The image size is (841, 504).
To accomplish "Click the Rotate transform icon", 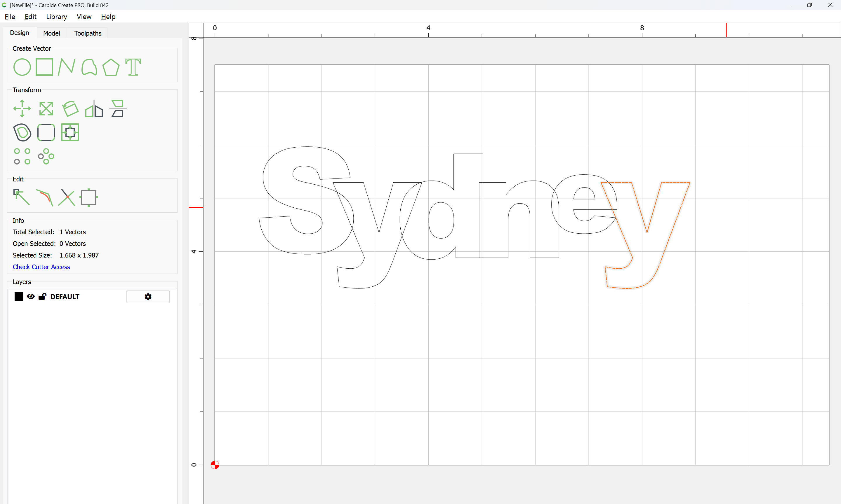I will point(70,108).
